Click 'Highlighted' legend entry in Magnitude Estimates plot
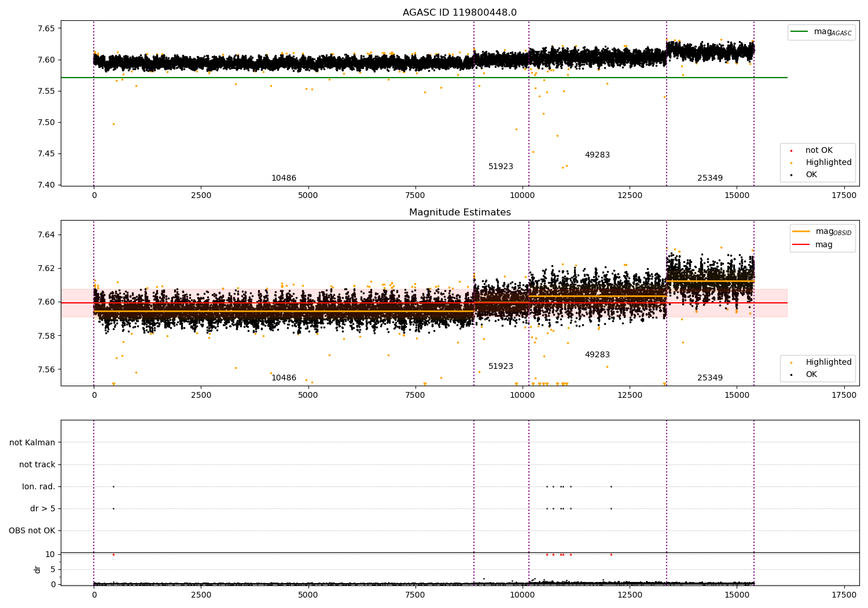This screenshot has width=868, height=608. [x=828, y=362]
